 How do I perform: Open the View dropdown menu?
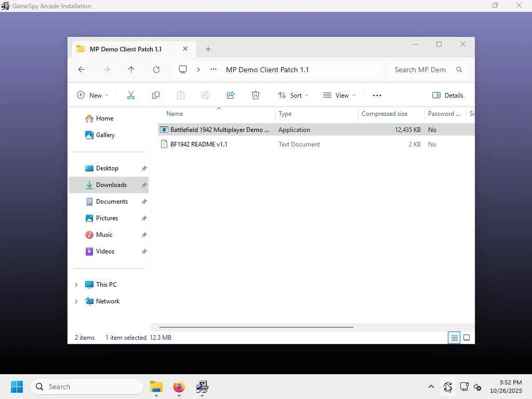(x=339, y=96)
